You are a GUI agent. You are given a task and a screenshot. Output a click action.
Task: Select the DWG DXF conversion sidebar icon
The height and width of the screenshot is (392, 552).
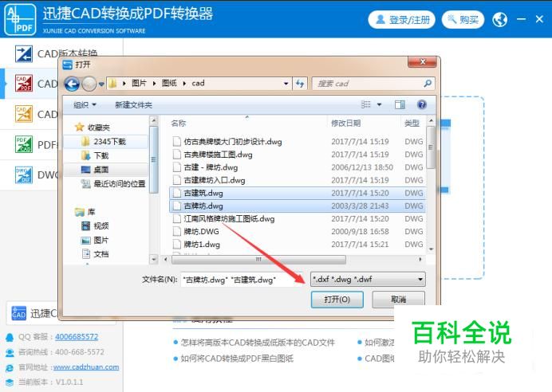pyautogui.click(x=24, y=174)
